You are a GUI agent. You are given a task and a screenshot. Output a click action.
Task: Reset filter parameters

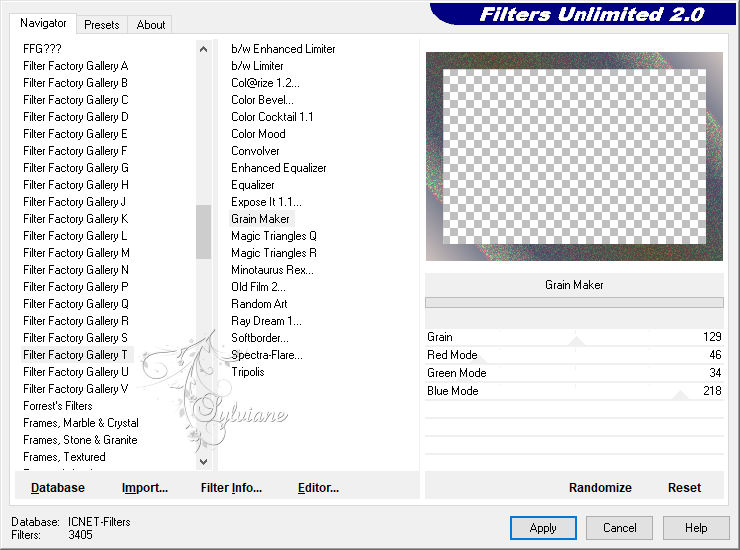pyautogui.click(x=684, y=487)
